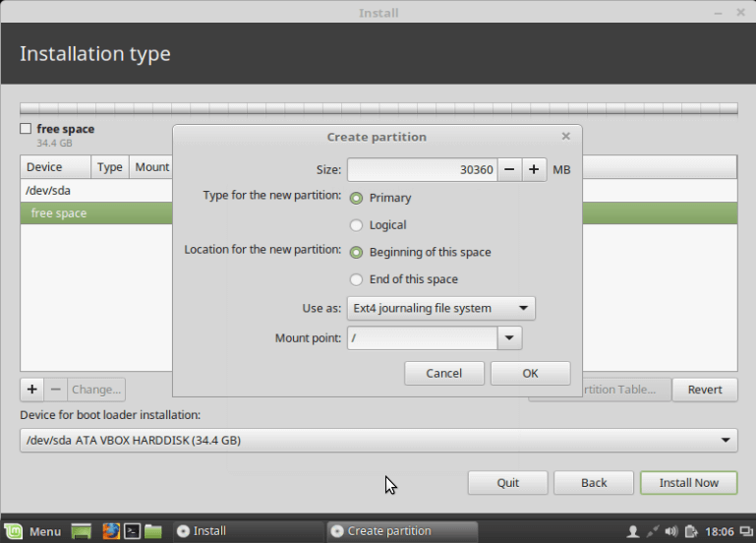Expand the Mount point dropdown arrow
This screenshot has width=756, height=543.
(x=509, y=338)
